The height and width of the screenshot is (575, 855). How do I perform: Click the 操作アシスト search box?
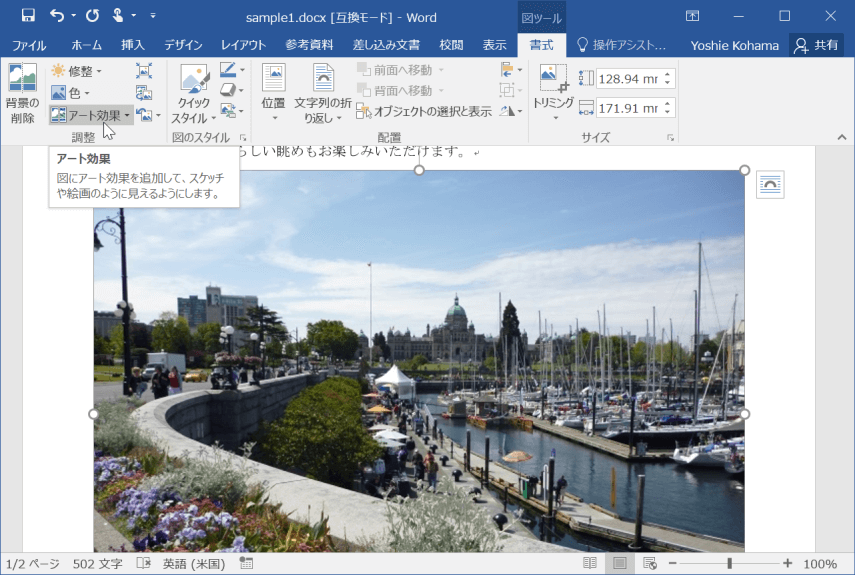tap(622, 45)
